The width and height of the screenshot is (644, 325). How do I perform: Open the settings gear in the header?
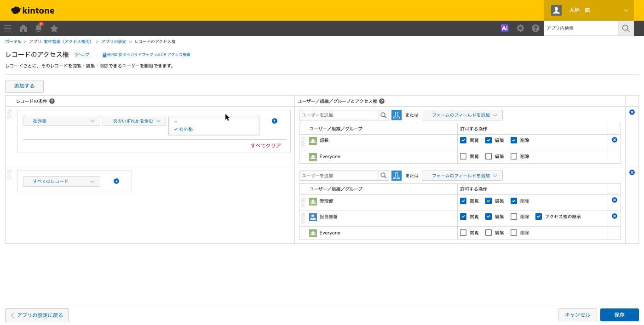520,28
